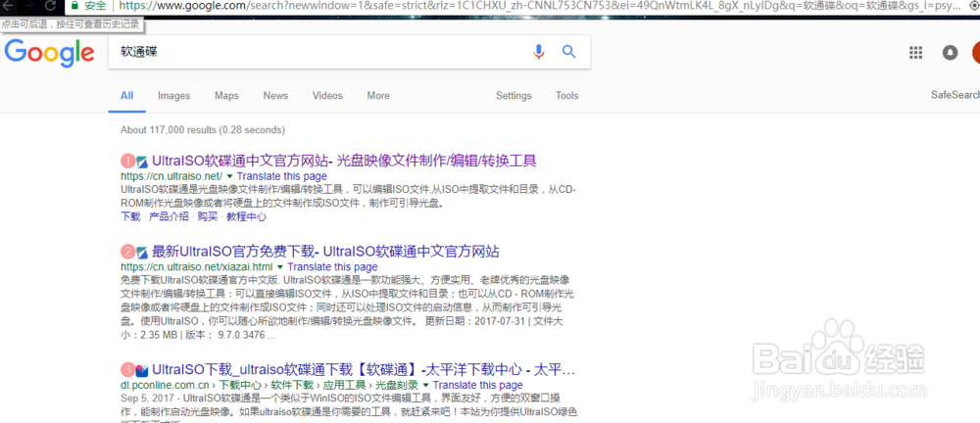Click the browser forward arrow
The width and height of the screenshot is (980, 423).
point(28,5)
